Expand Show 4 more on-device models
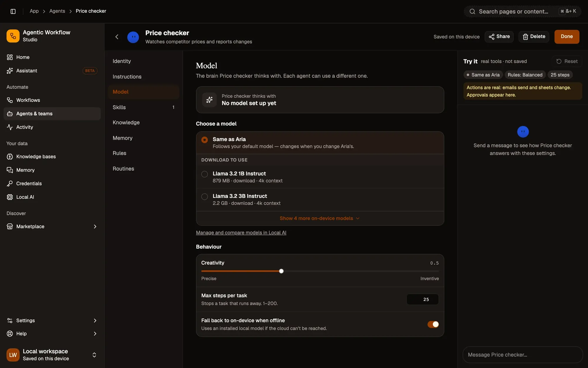Image resolution: width=588 pixels, height=368 pixels. coord(320,218)
